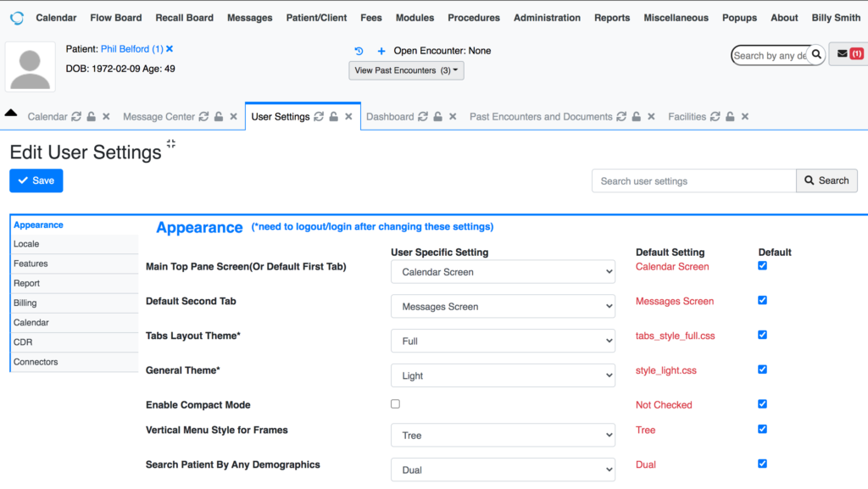Refresh the Facilities tab
This screenshot has width=868, height=489.
click(x=715, y=117)
